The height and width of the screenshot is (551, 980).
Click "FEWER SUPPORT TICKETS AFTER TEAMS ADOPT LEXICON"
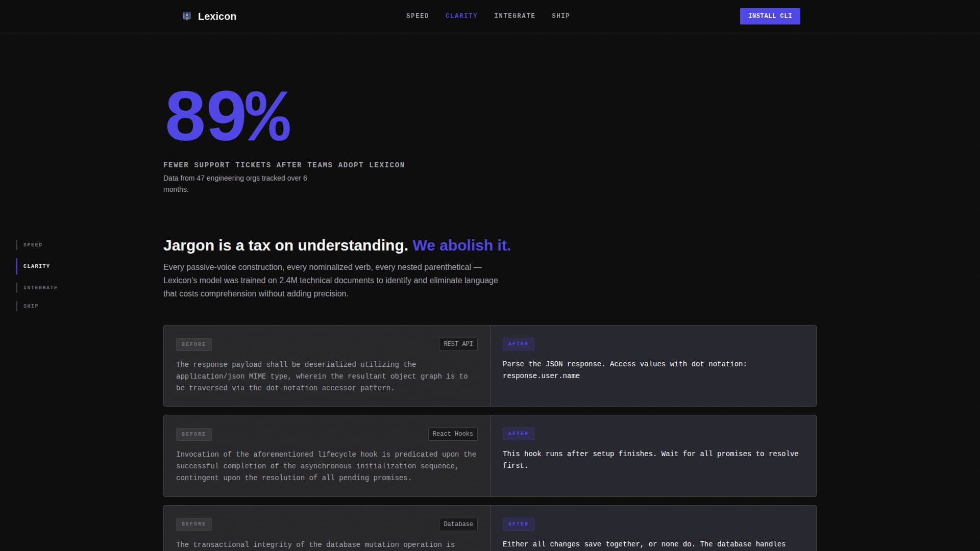284,165
